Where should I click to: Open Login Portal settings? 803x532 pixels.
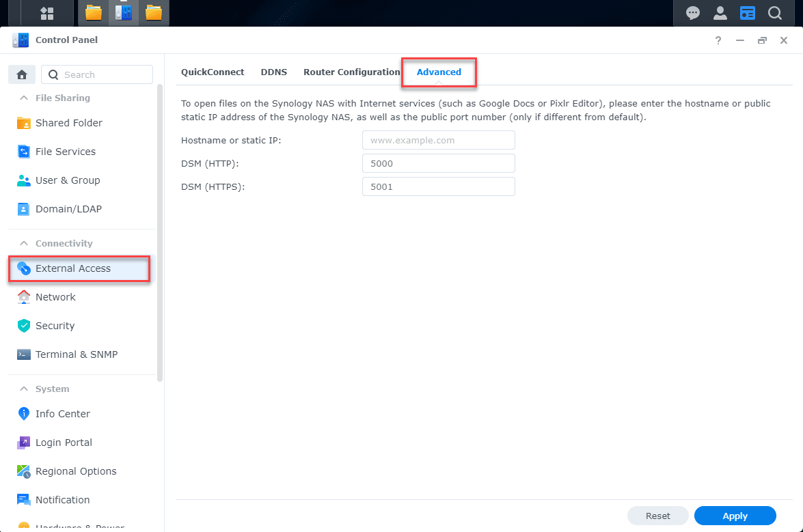(82, 443)
